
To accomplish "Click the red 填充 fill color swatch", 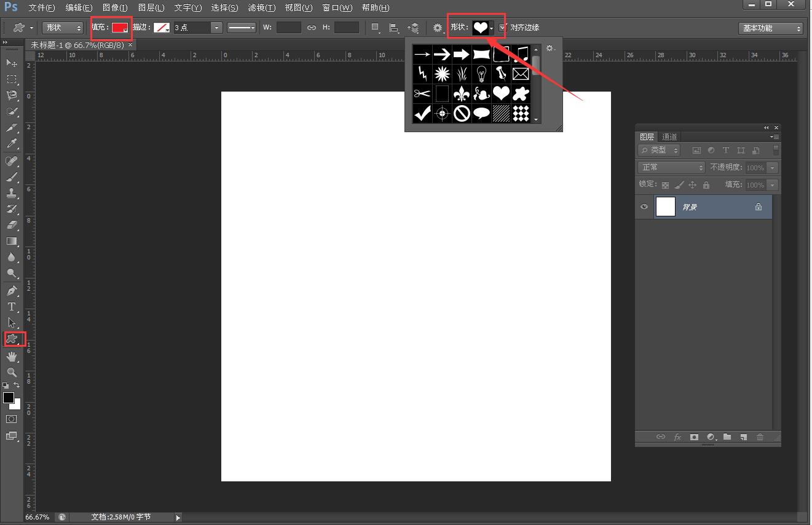I will click(119, 28).
